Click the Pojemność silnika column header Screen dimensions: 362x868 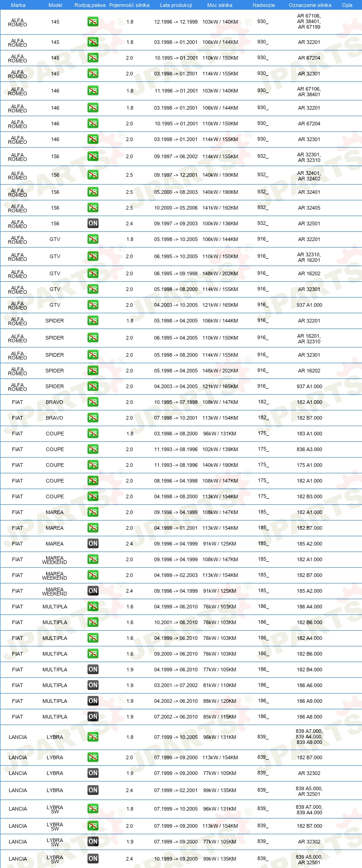[129, 5]
